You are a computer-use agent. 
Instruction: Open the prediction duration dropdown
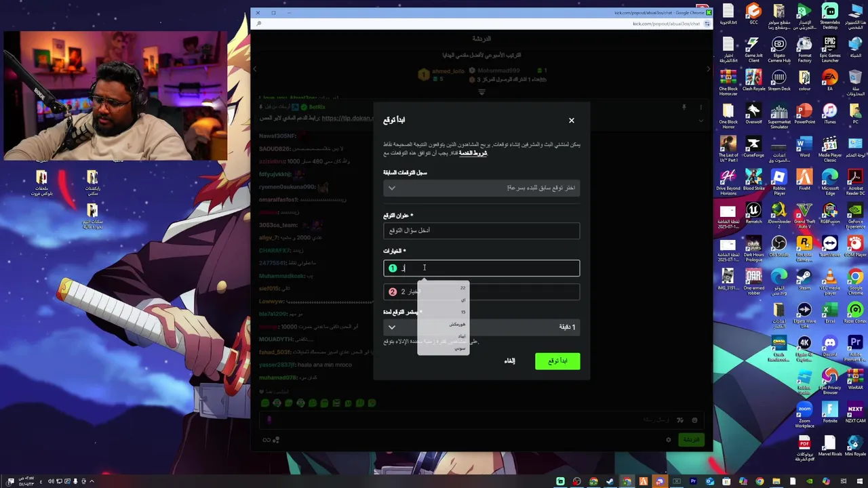[481, 327]
